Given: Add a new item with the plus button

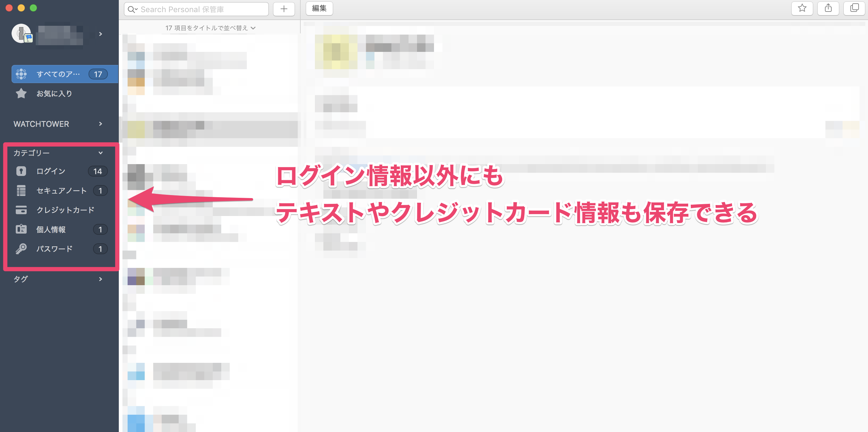Looking at the screenshot, I should pyautogui.click(x=284, y=9).
